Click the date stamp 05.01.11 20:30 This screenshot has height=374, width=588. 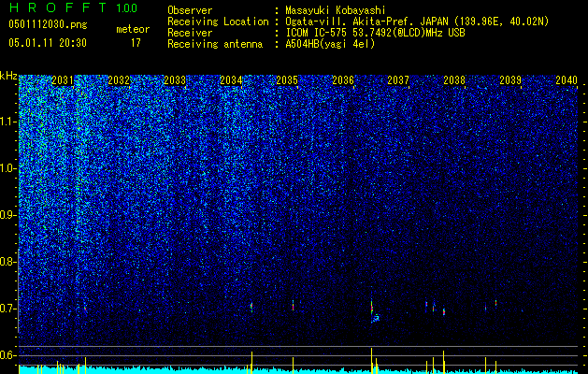(48, 43)
